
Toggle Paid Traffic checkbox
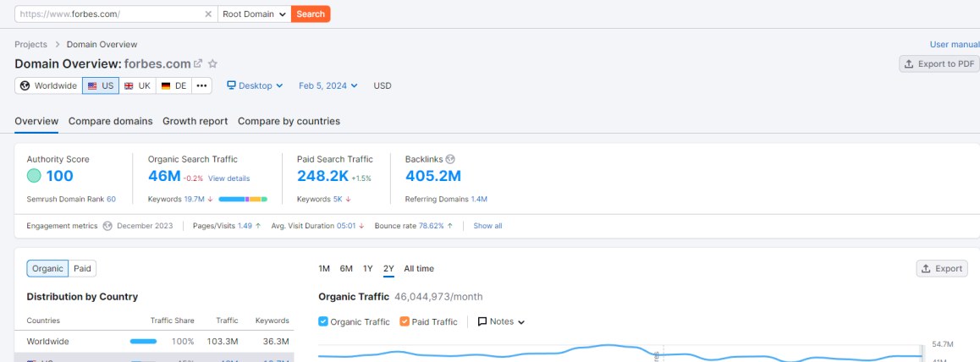[x=405, y=321]
